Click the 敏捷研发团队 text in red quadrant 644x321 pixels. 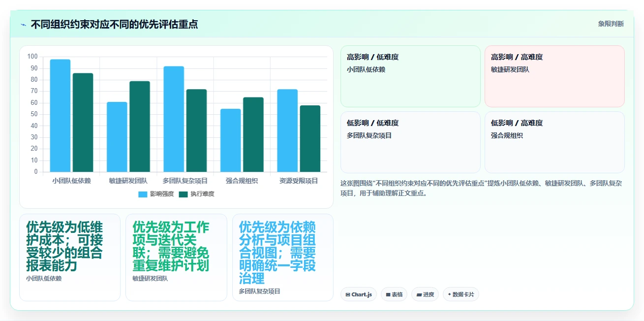coord(510,70)
